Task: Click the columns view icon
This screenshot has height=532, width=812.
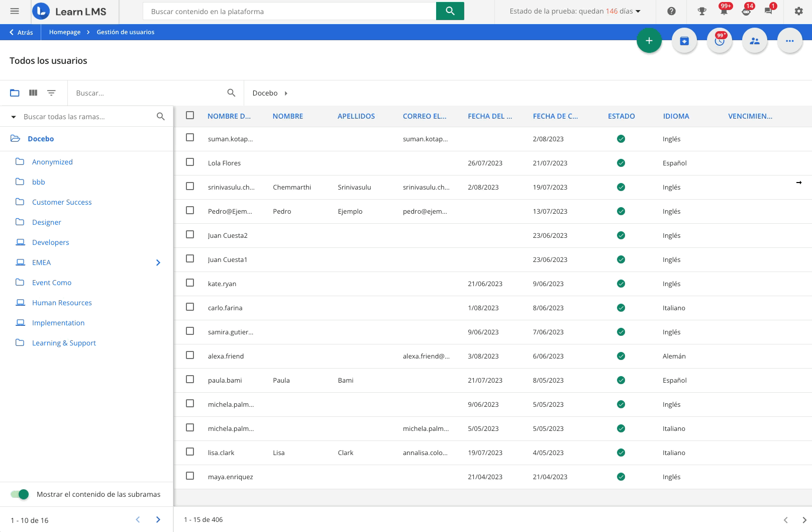Action: point(33,93)
